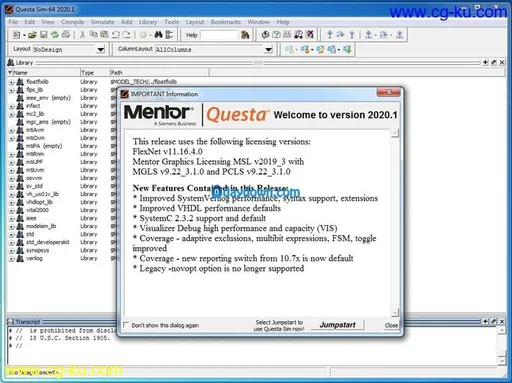Viewport: 512px width, 383px height.
Task: Expand the infact library node
Action: point(11,106)
